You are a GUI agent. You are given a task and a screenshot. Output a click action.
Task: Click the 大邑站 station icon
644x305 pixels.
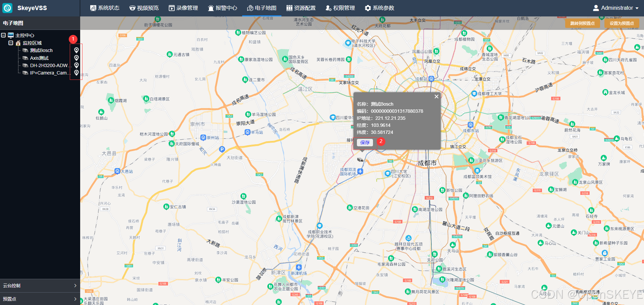coord(117,171)
